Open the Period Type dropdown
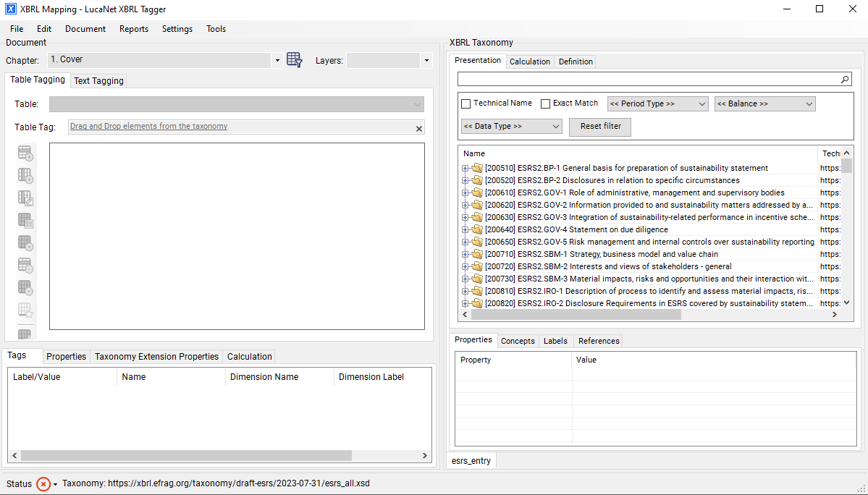Viewport: 868px width, 495px height. (657, 103)
